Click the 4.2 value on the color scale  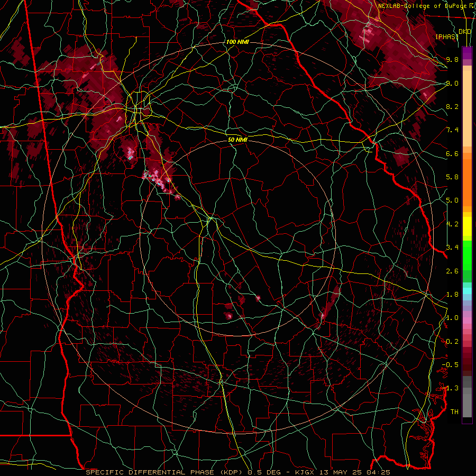click(x=452, y=224)
